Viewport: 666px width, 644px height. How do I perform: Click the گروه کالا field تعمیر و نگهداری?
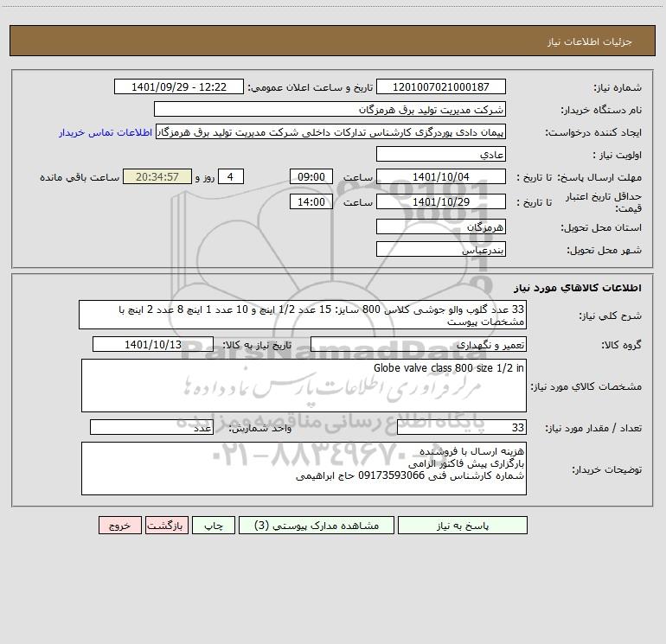(419, 344)
